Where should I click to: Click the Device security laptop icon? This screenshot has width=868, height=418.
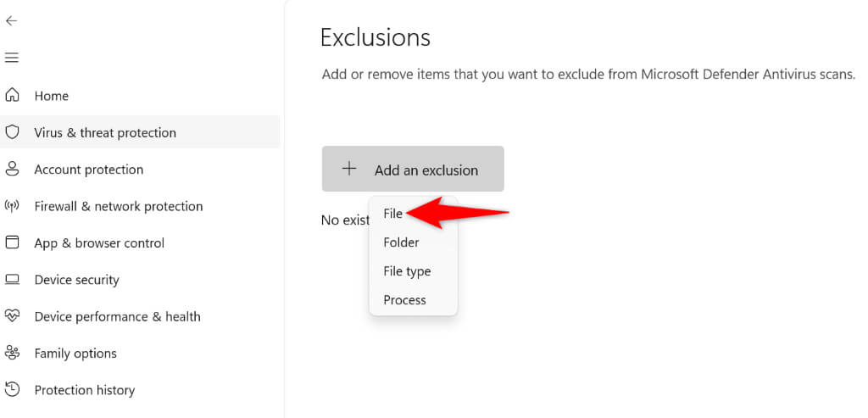(12, 280)
